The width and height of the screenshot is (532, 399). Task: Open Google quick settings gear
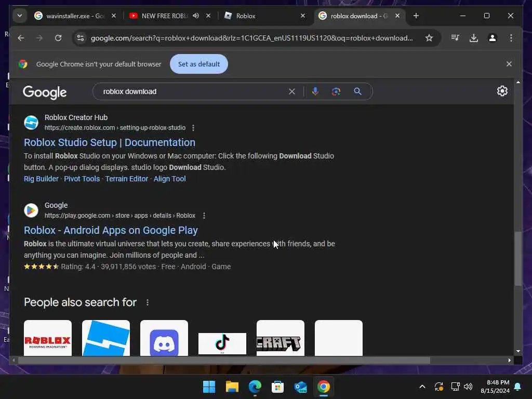[502, 91]
